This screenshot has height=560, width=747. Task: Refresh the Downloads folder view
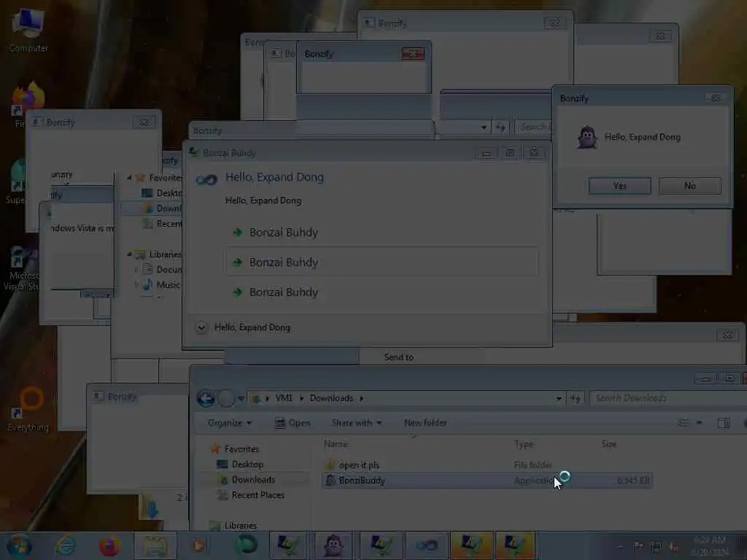coord(575,399)
